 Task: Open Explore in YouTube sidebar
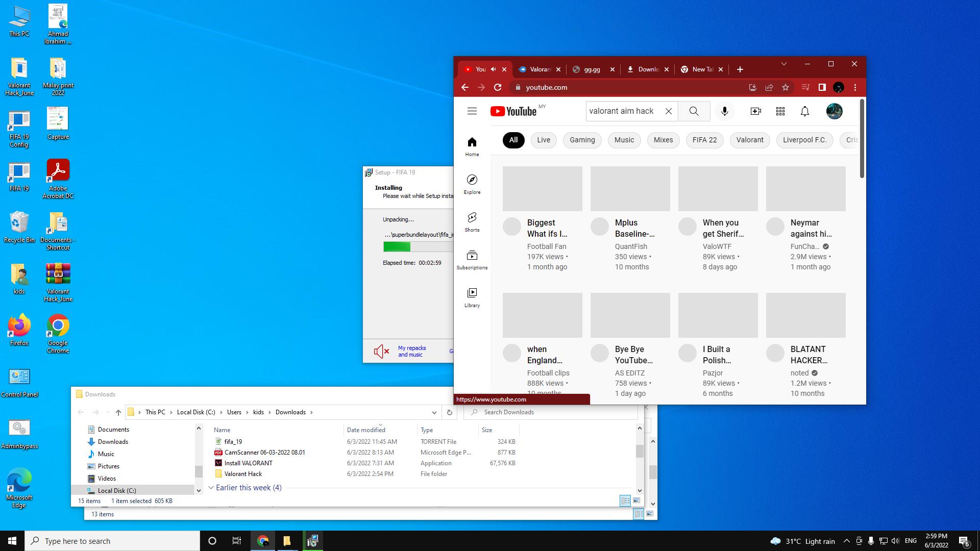pyautogui.click(x=472, y=184)
